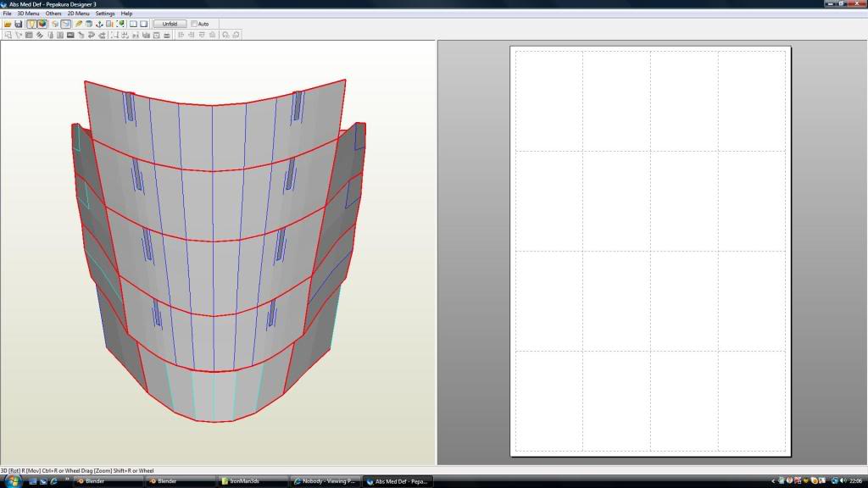Open the Settings menu
Viewport: 868px width, 488px height.
click(x=104, y=14)
